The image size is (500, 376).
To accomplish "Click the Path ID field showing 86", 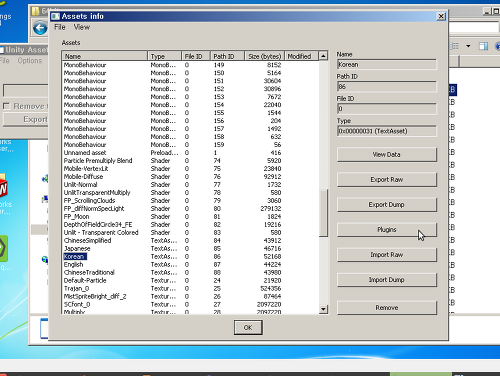I will 387,87.
